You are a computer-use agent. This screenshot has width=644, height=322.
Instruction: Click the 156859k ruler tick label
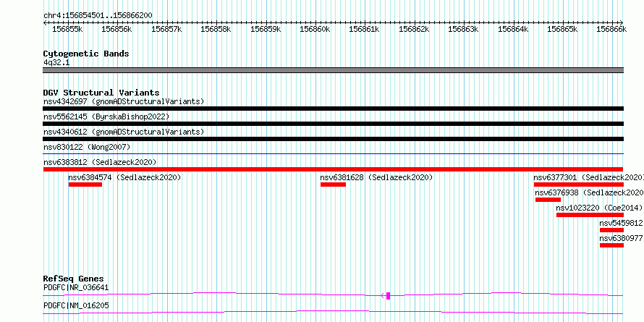(x=266, y=29)
